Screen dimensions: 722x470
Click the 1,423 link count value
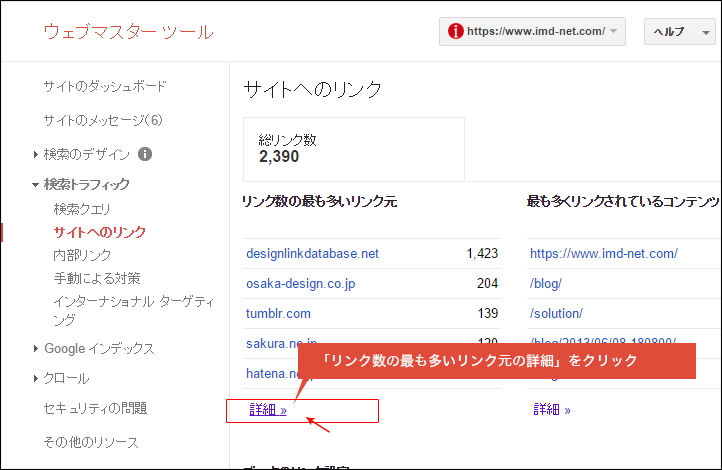coord(482,254)
